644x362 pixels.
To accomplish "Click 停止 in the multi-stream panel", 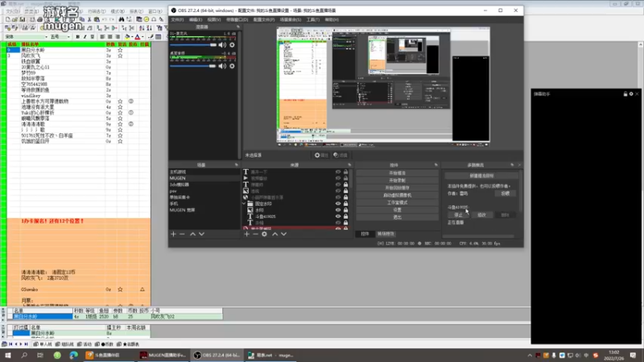I will click(458, 215).
